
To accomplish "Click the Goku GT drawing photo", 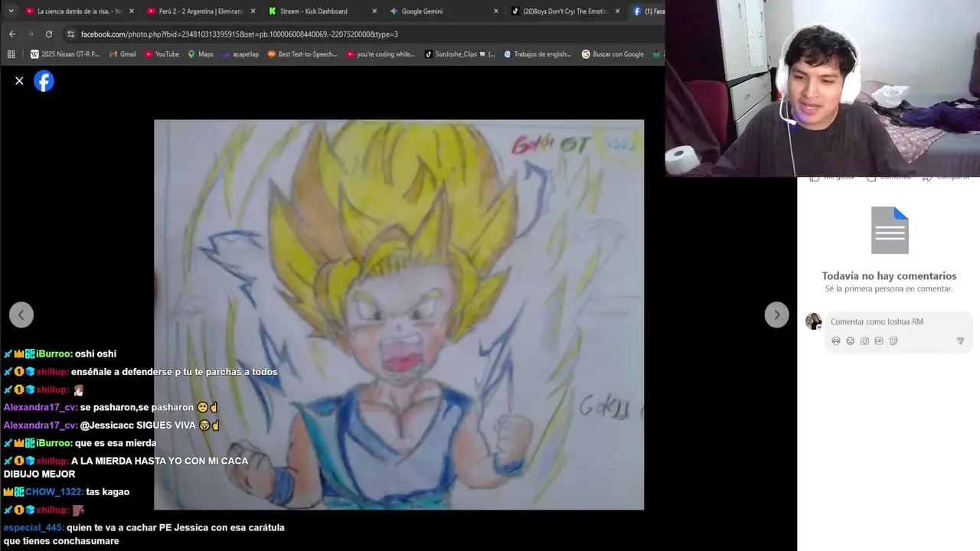I will (x=399, y=315).
